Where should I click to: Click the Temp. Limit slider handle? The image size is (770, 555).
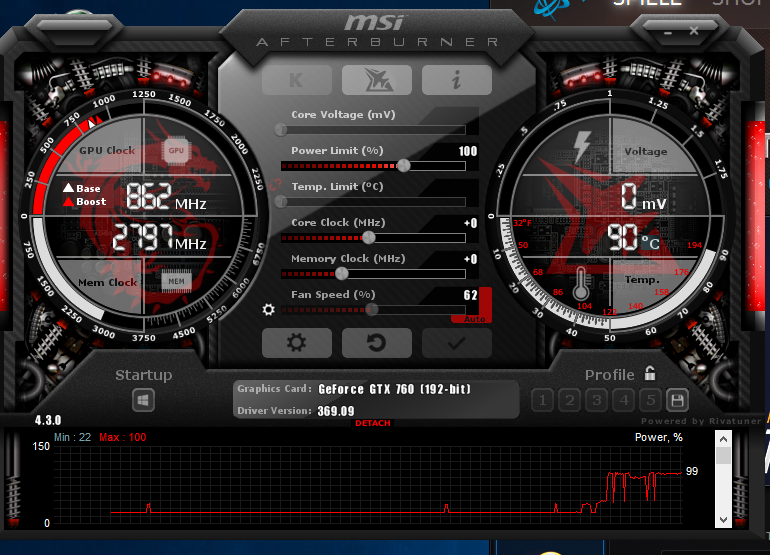coord(281,201)
